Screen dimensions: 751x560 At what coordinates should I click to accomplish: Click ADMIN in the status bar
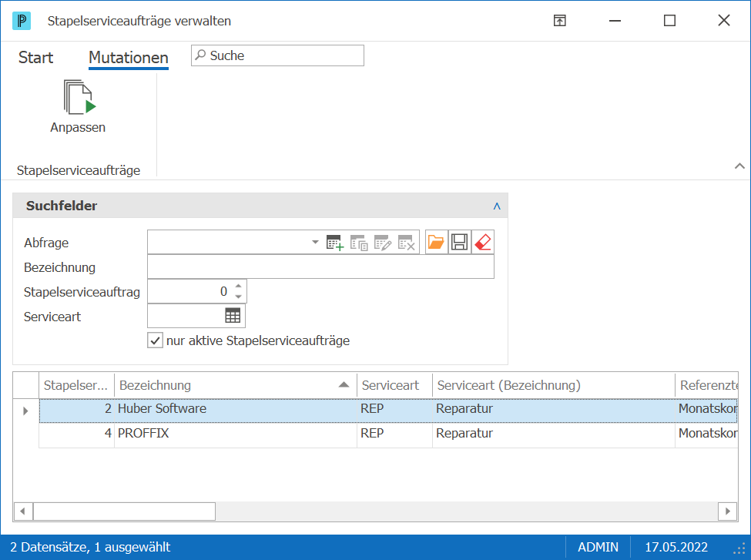(598, 547)
